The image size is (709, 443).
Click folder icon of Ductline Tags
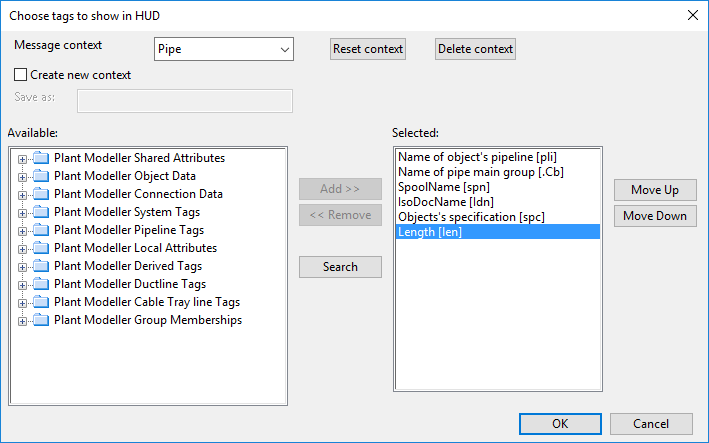pyautogui.click(x=41, y=284)
